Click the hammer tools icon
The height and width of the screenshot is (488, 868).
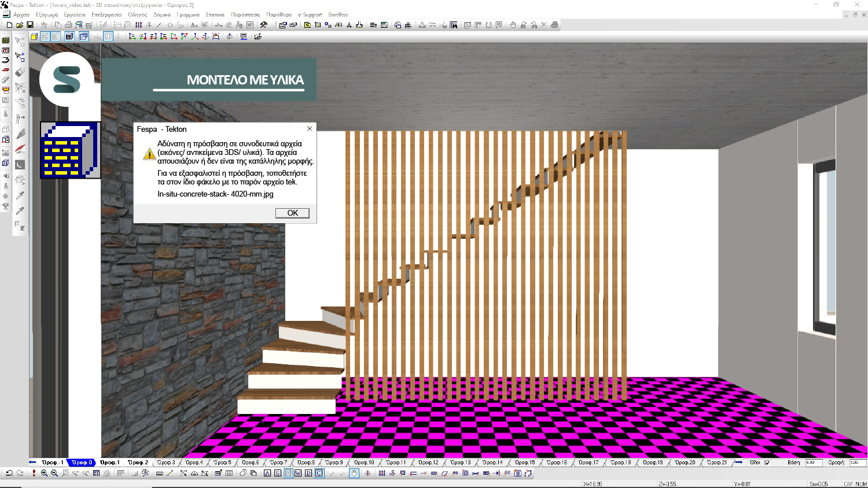(264, 25)
